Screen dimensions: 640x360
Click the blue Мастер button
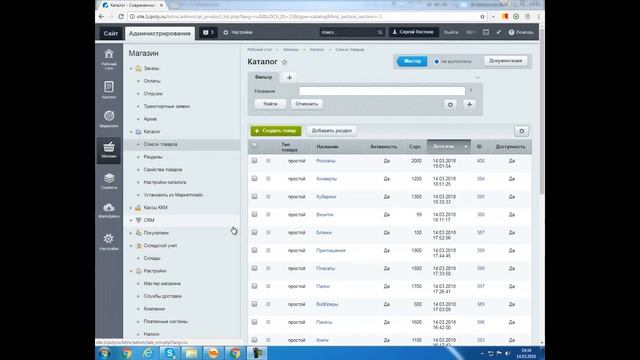point(412,61)
